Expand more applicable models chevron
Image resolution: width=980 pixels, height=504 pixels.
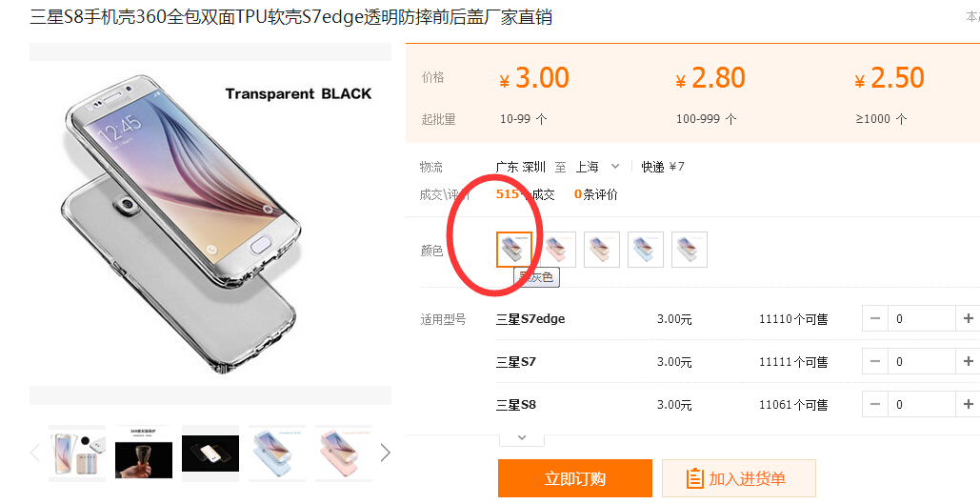(x=522, y=437)
